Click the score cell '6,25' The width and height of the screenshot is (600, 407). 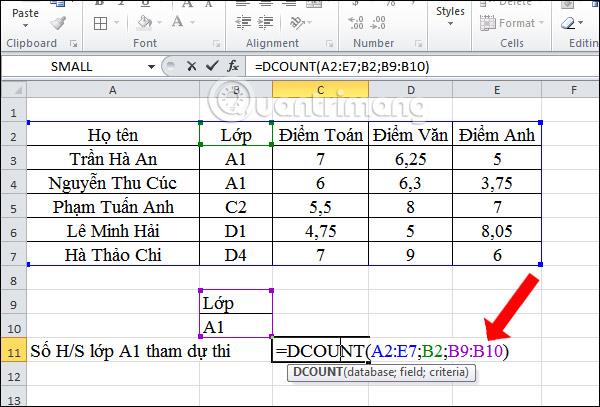(x=410, y=158)
